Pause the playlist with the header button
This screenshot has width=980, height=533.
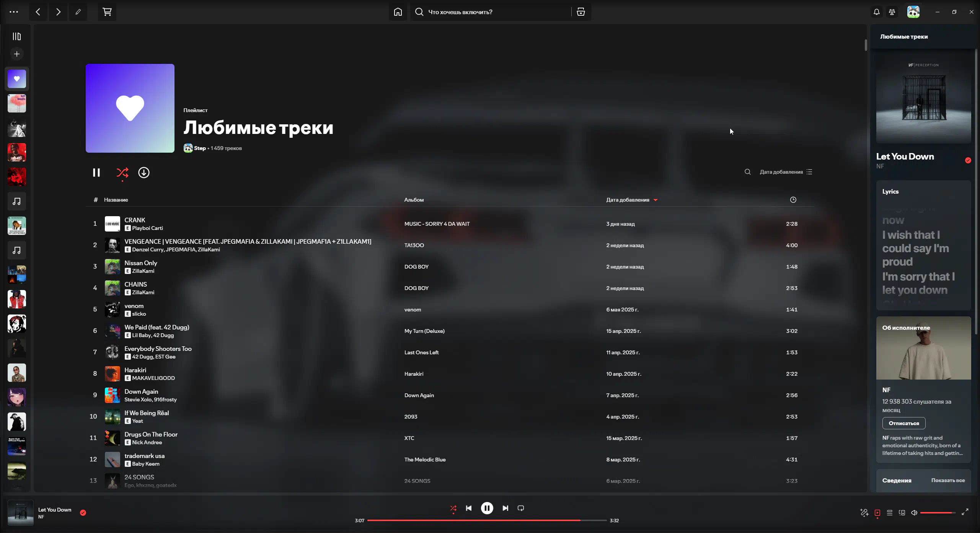coord(96,173)
